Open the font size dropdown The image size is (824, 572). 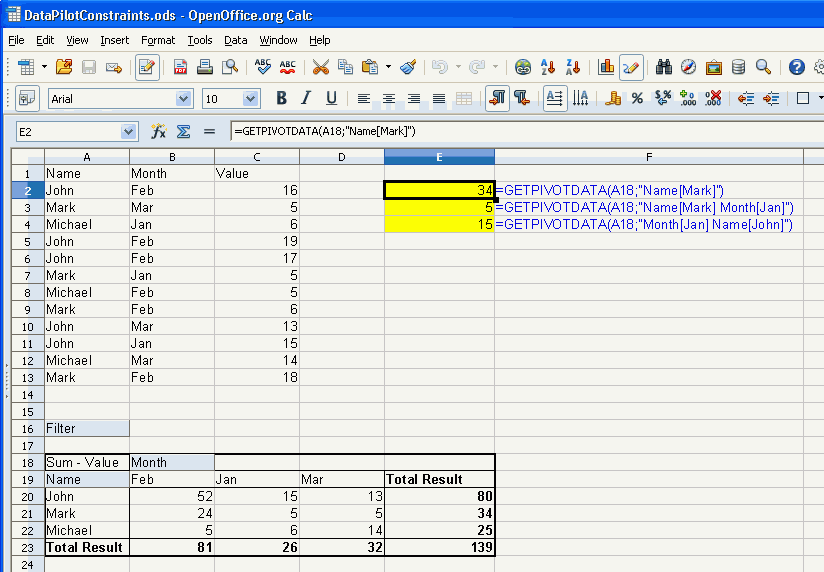251,98
